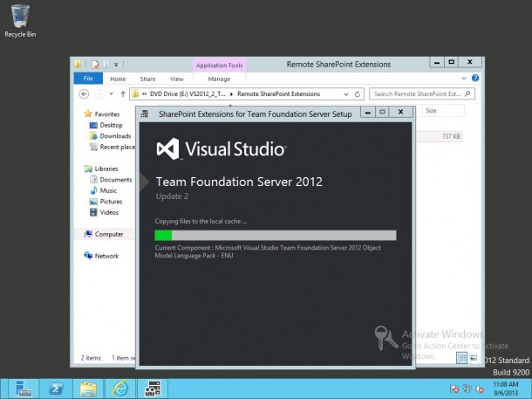Image resolution: width=532 pixels, height=399 pixels.
Task: Go up one folder level in Explorer
Action: [x=123, y=94]
